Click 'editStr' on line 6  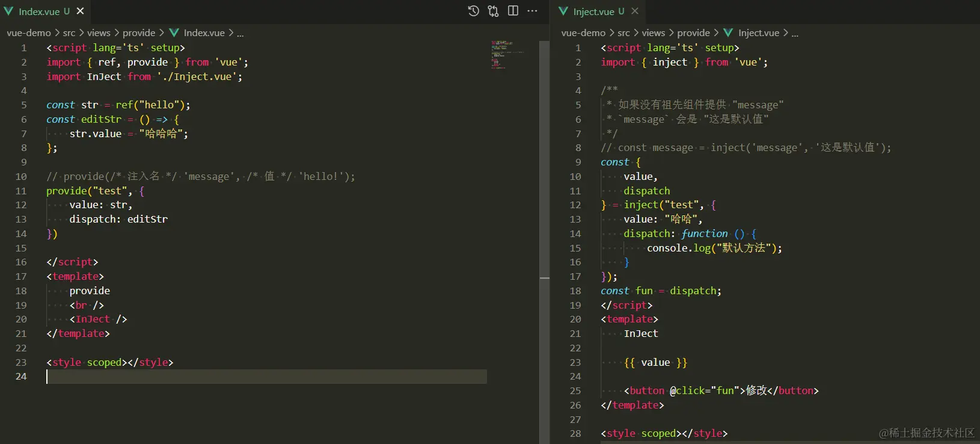pyautogui.click(x=101, y=120)
